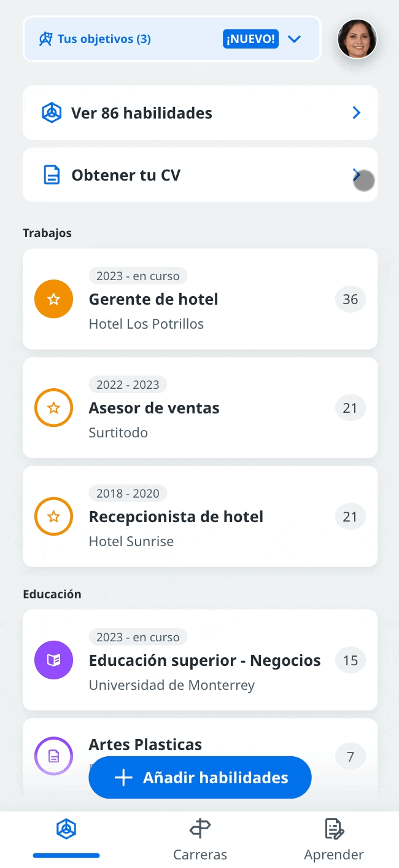Image resolution: width=399 pixels, height=868 pixels.
Task: Click the goals icon next to Tus objetivos
Action: pos(46,39)
